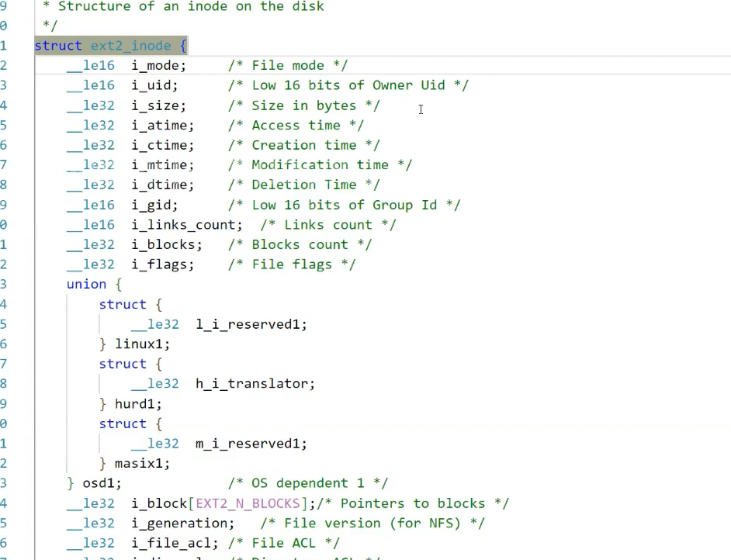Click the "File flags" comment
731x560 pixels.
[x=292, y=264]
